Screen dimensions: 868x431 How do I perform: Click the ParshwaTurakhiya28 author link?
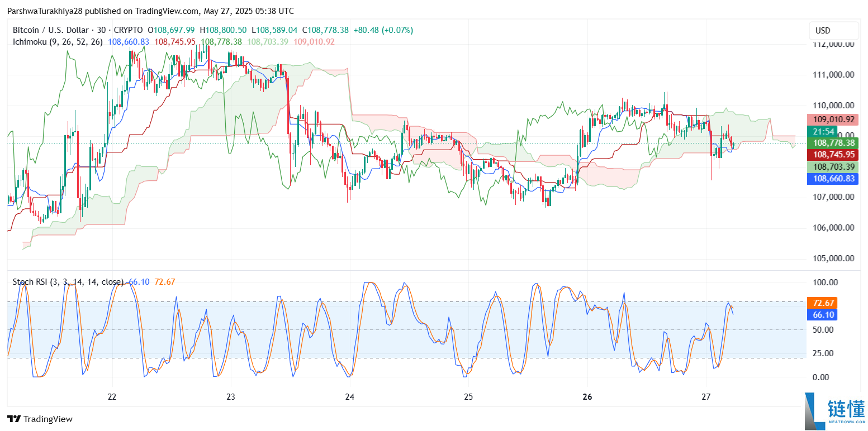[x=44, y=11]
